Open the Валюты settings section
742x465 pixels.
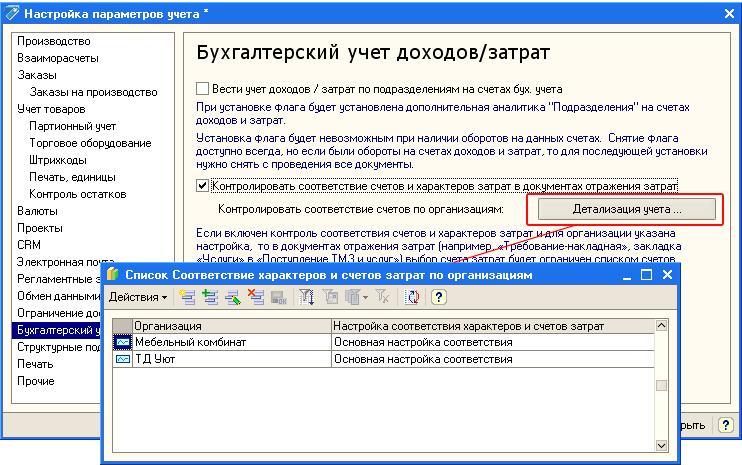pyautogui.click(x=37, y=211)
